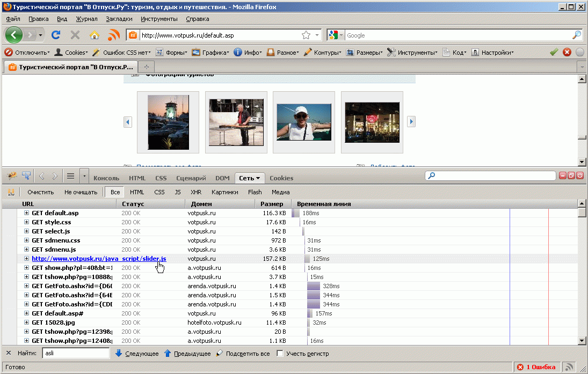The image size is (588, 374).
Task: Open the Закладки menu
Action: [x=119, y=19]
